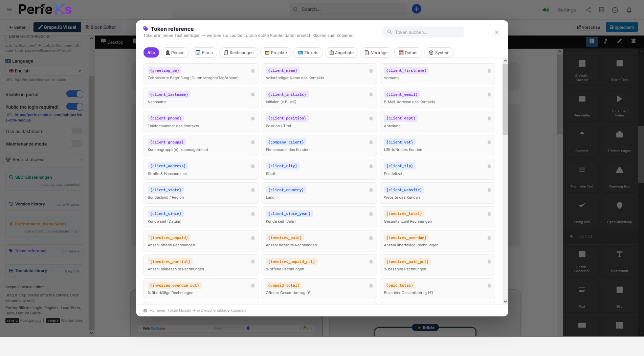Open the clock timer icon
Screen dimensions: 644x356
point(615,10)
